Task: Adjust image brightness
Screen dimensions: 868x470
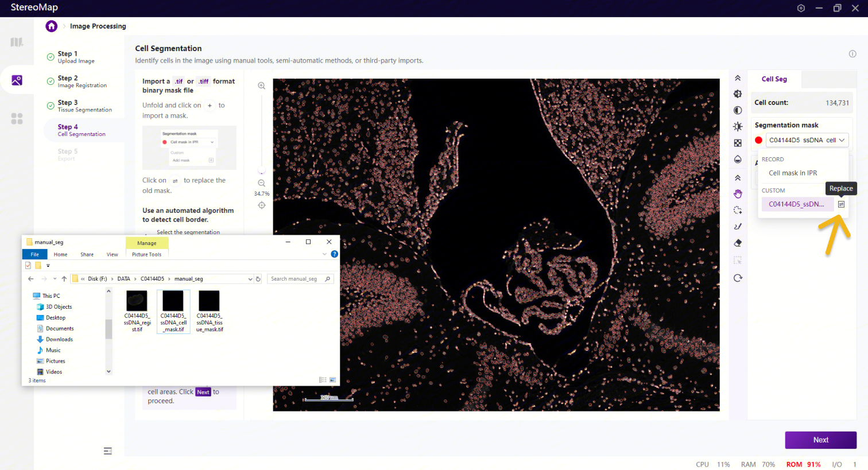Action: tap(738, 126)
